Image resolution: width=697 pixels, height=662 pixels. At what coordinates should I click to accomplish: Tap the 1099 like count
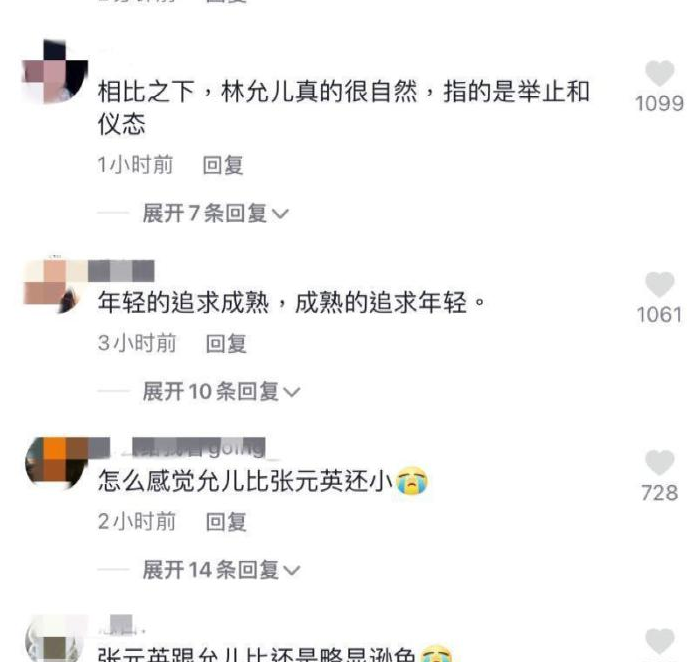tap(660, 103)
